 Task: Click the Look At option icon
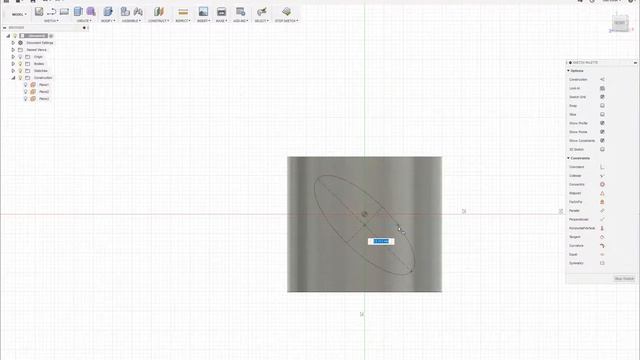click(602, 88)
